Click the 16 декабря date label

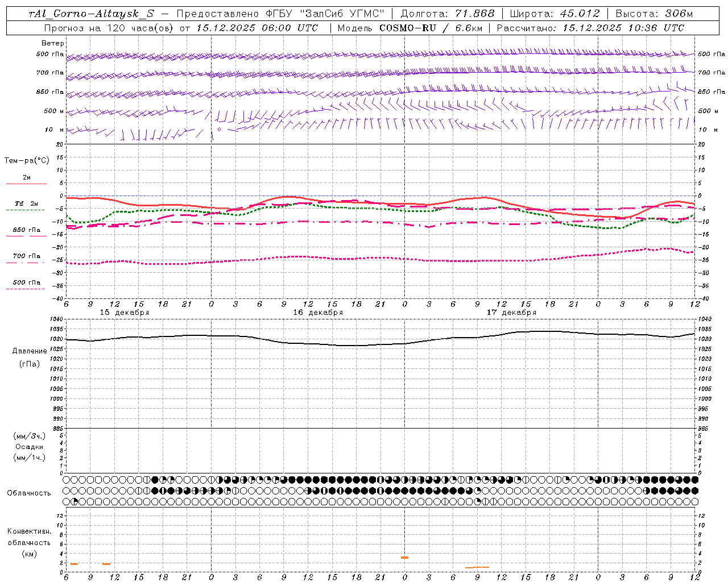[318, 313]
